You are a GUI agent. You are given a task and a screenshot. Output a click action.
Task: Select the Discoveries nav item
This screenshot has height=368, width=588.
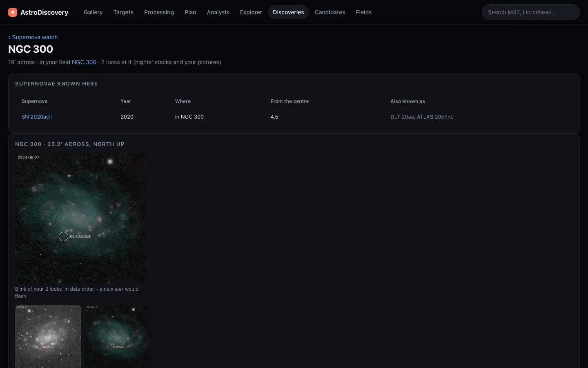click(x=288, y=12)
